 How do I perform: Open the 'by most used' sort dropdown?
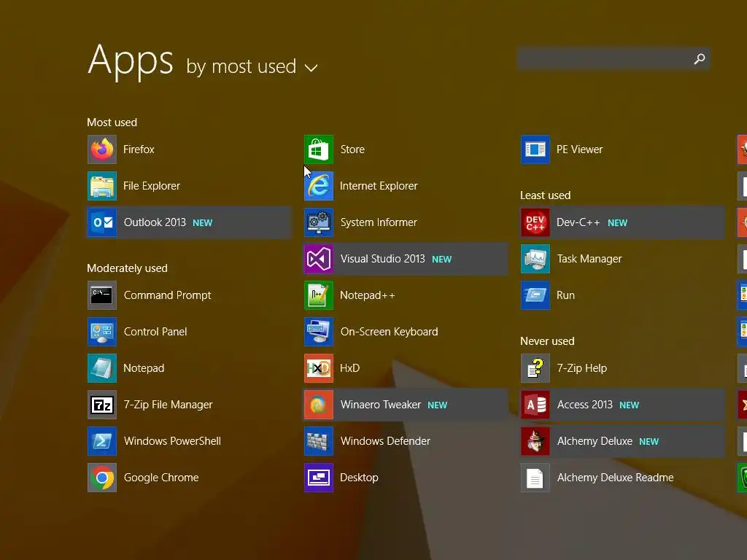coord(252,66)
